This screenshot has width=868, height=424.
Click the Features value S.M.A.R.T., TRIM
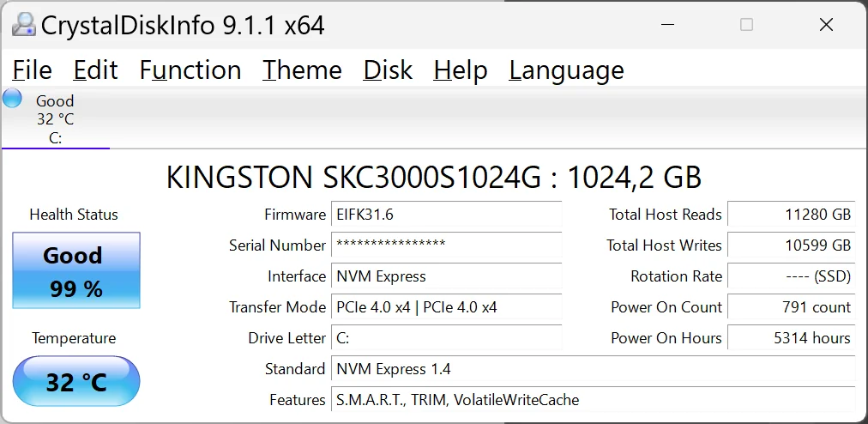tap(593, 400)
